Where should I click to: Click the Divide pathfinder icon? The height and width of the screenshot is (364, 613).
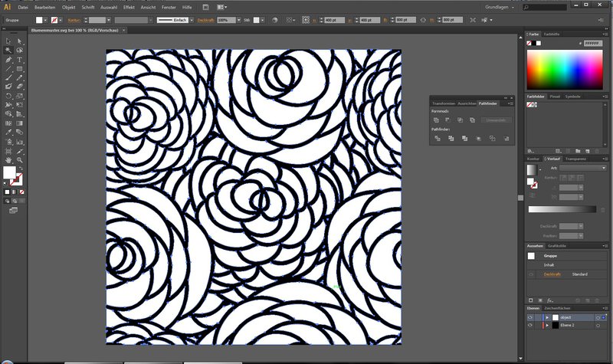pyautogui.click(x=438, y=139)
